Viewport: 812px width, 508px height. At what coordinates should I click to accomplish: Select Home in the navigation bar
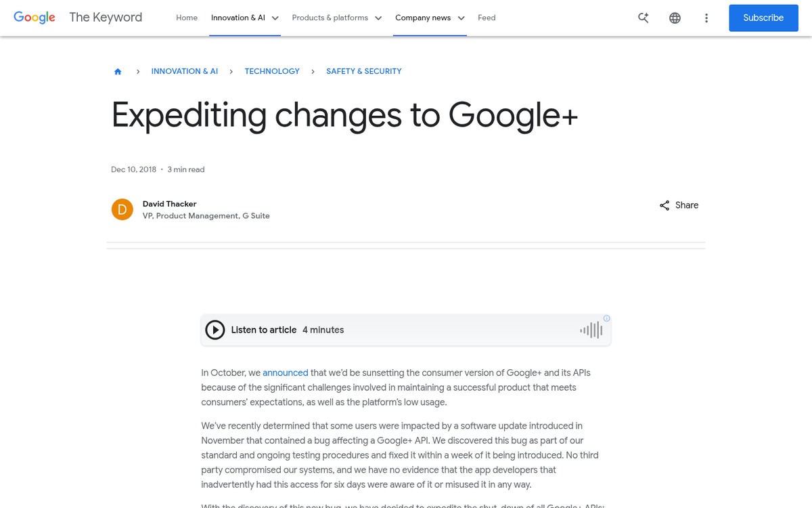coord(187,18)
